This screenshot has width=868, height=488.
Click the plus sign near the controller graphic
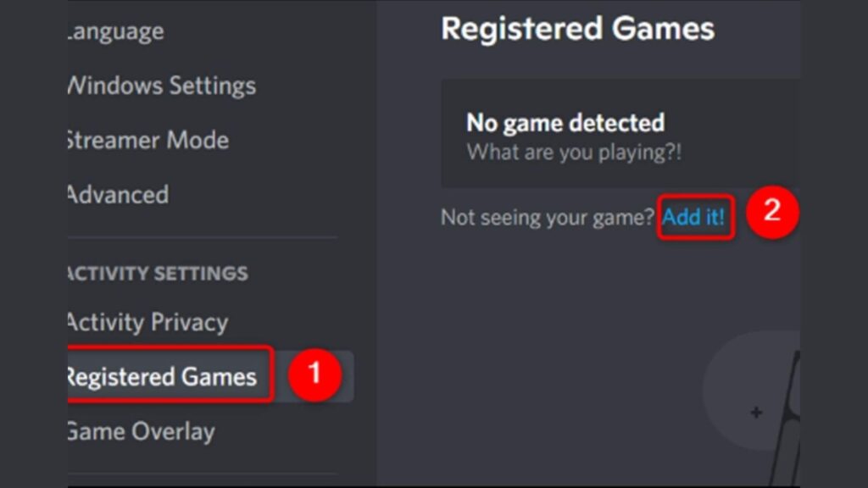[x=754, y=413]
